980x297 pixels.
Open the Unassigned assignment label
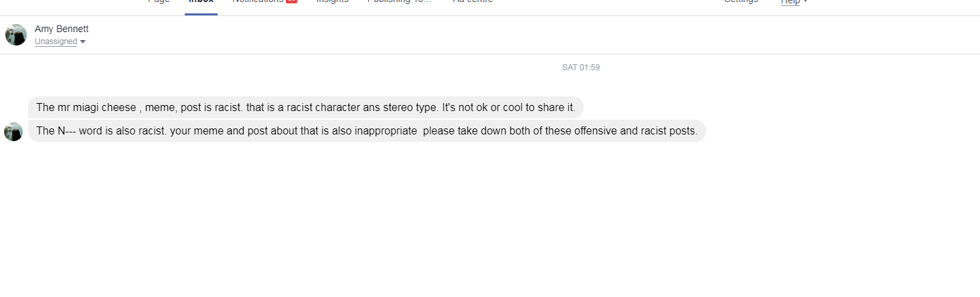click(56, 41)
